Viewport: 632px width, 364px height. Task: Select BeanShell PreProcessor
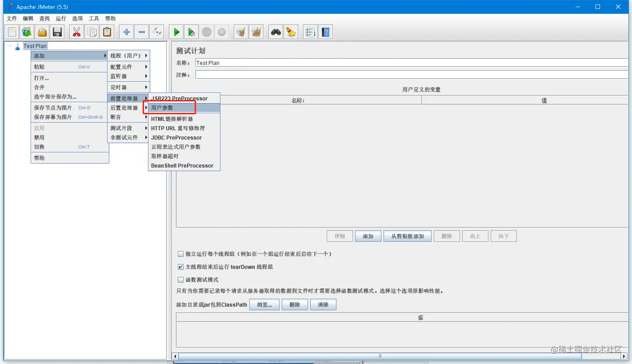(184, 165)
